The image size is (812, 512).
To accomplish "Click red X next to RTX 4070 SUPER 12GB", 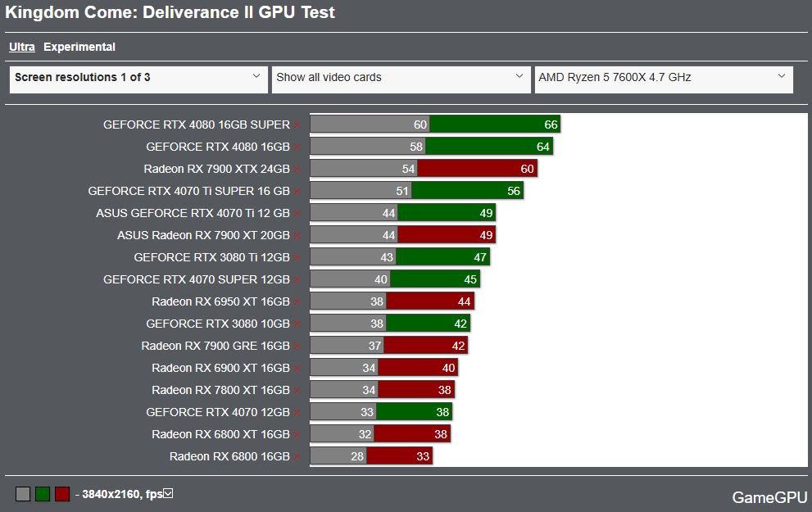I will 297,280.
